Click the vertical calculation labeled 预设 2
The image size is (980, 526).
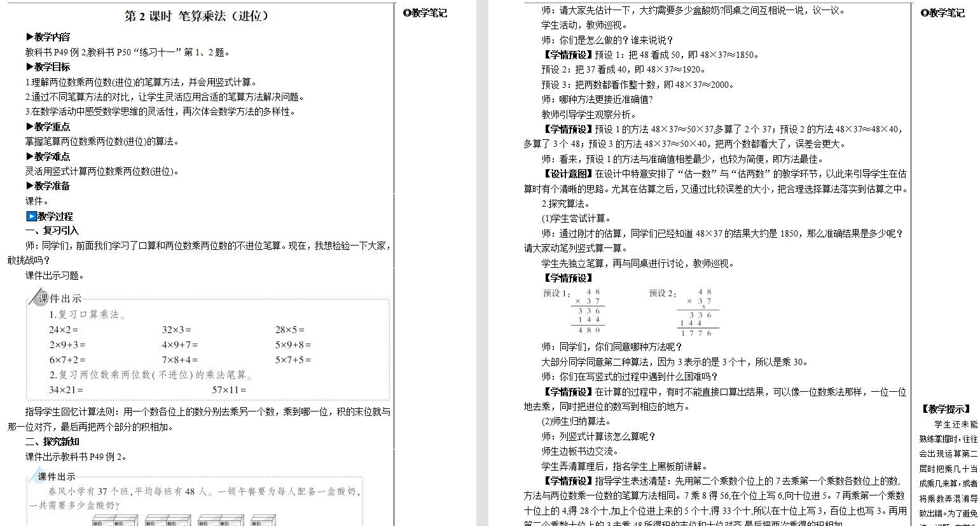click(684, 312)
